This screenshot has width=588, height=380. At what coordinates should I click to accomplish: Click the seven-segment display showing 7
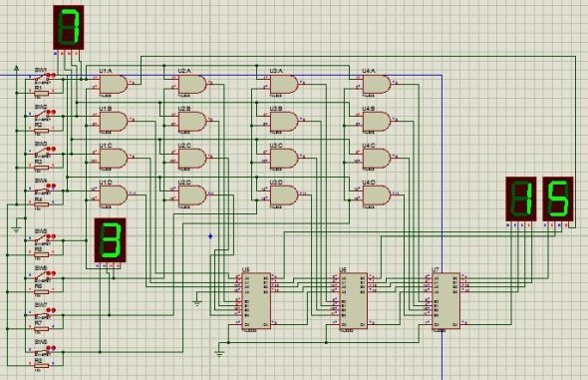[69, 27]
